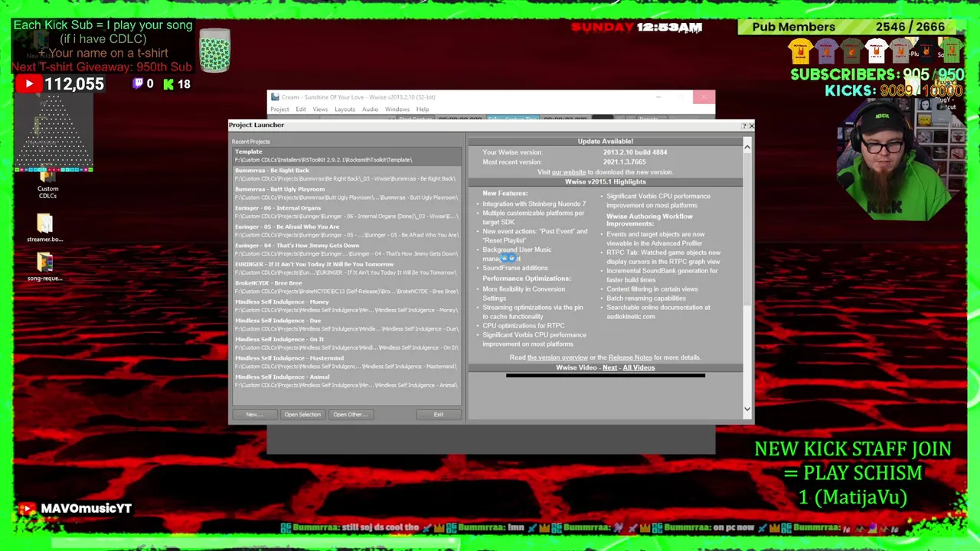The width and height of the screenshot is (980, 551).
Task: Click 'Content filtering in certain views' bullet
Action: coord(652,289)
